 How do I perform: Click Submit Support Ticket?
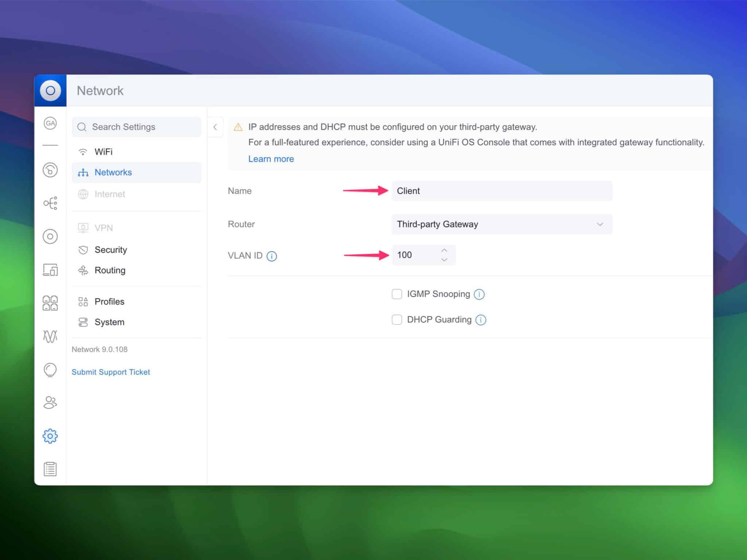[x=111, y=372]
